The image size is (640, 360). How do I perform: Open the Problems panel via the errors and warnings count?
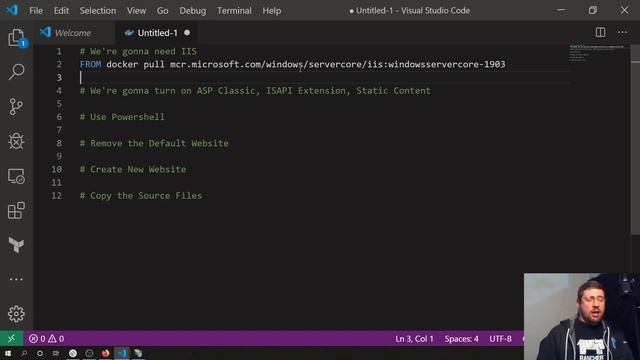pyautogui.click(x=47, y=339)
